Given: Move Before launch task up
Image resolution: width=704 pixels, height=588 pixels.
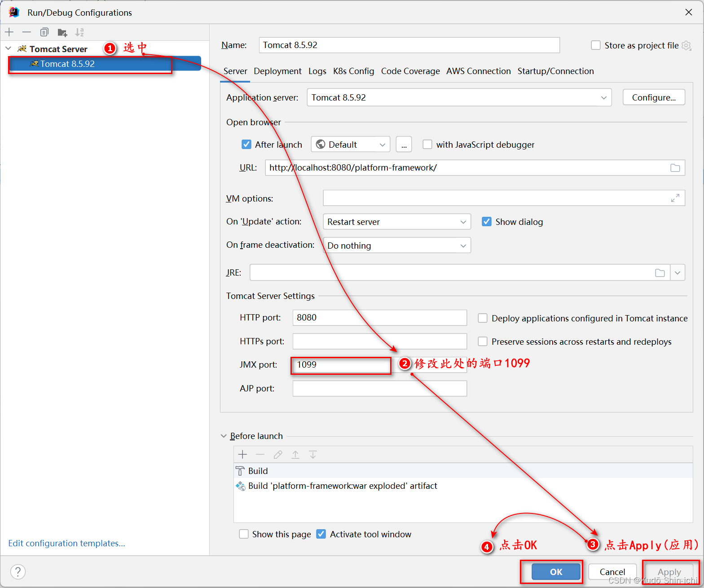Looking at the screenshot, I should point(295,454).
